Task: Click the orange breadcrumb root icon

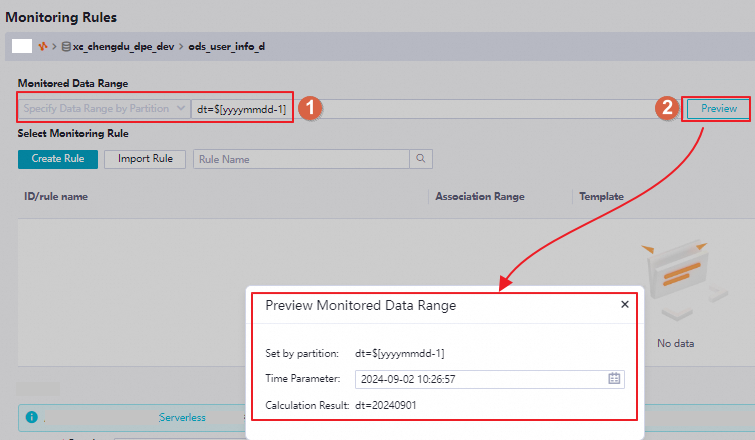Action: point(43,46)
